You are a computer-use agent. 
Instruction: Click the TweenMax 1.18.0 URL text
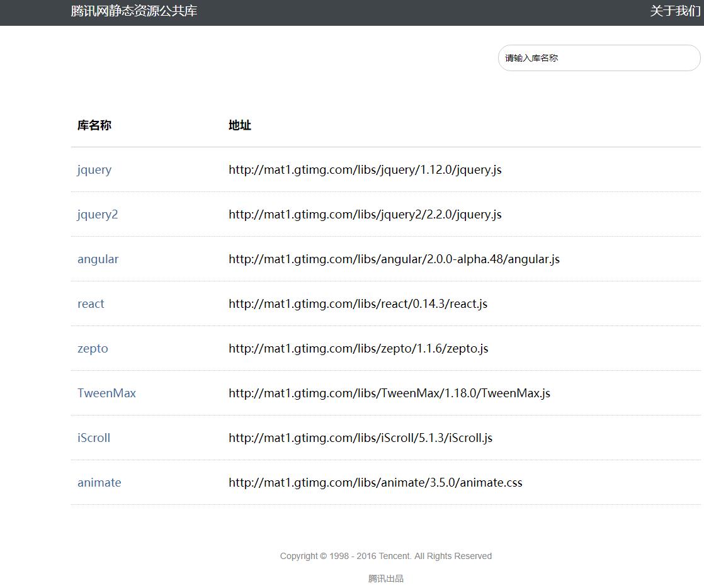389,393
